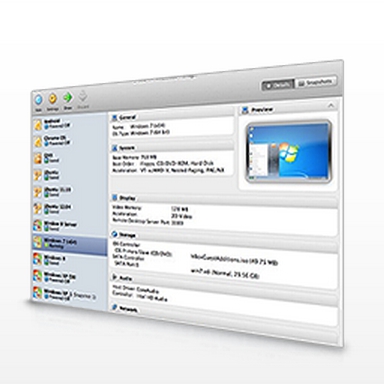Screen dimensions: 384x384
Task: Click the Windows 7 preview thumbnail
Action: [x=289, y=151]
